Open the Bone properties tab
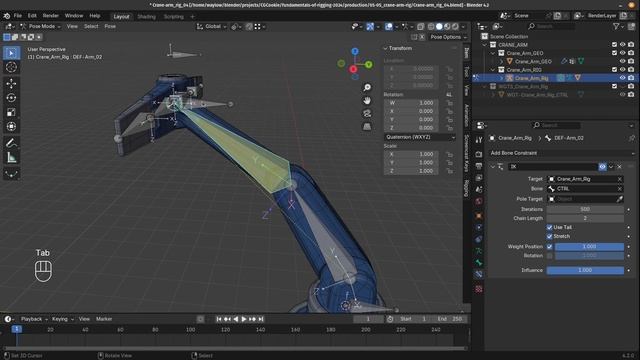 479,262
